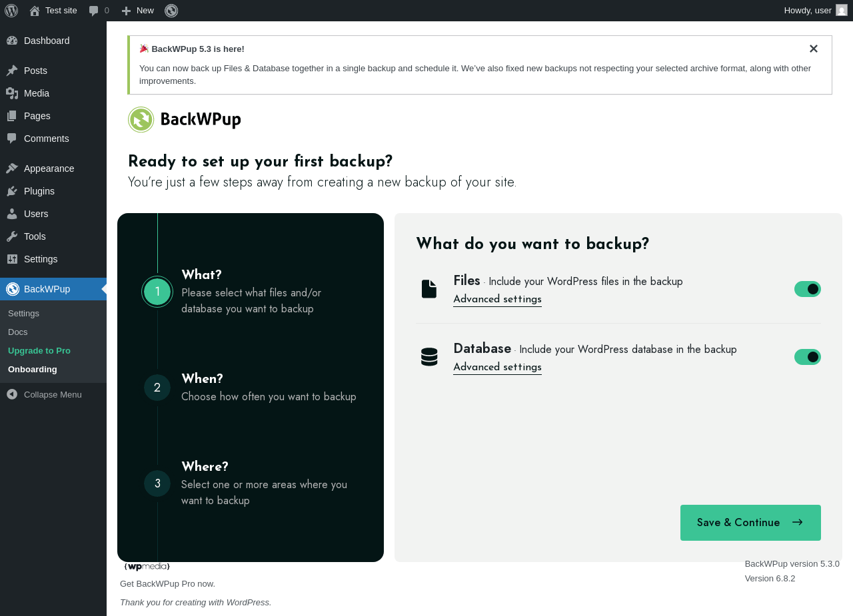Viewport: 853px width, 616px height.
Task: Click the Files document icon
Action: click(x=429, y=289)
